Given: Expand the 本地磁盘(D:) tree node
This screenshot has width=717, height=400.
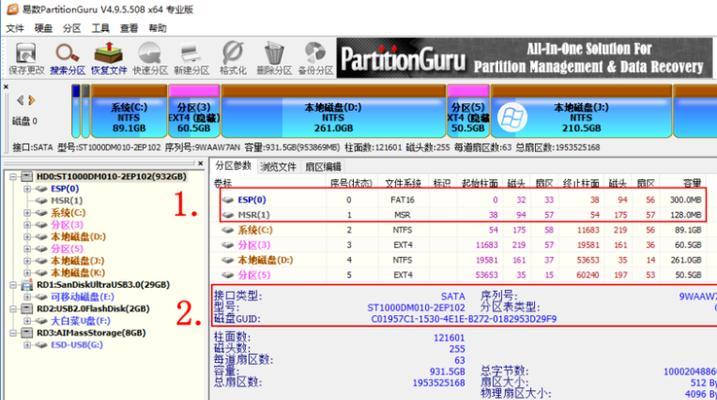Looking at the screenshot, I should pyautogui.click(x=27, y=237).
